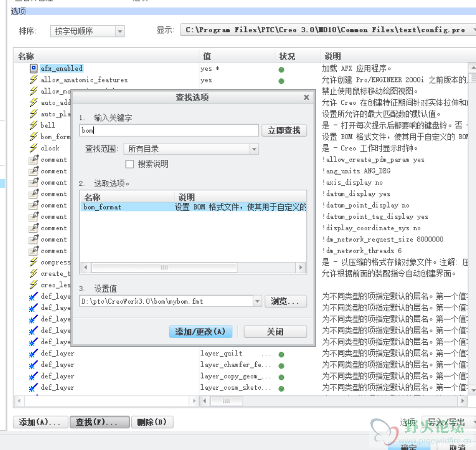Click '!axis_display no' comment text

click(x=352, y=182)
